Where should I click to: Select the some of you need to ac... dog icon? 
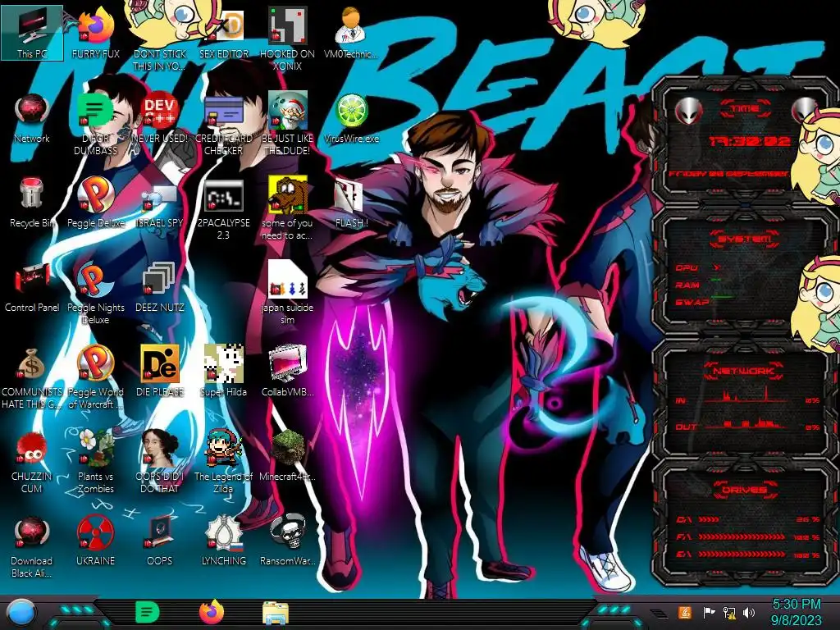[x=288, y=209]
